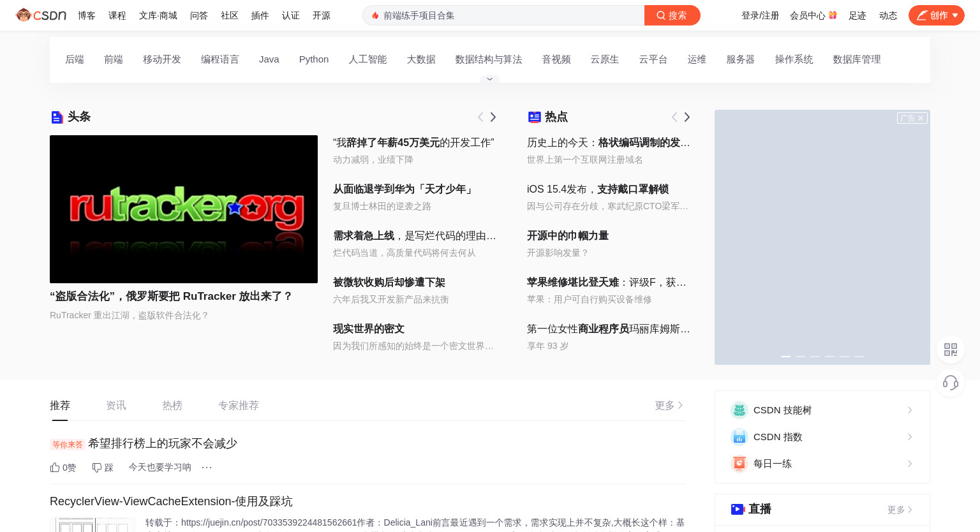
Task: Open the 认证 menu item
Action: [291, 15]
